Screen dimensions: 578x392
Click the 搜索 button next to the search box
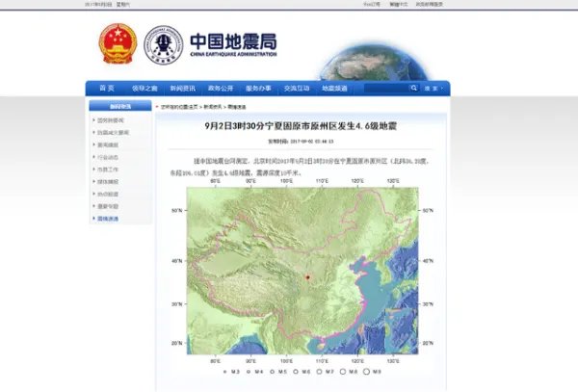coord(431,89)
